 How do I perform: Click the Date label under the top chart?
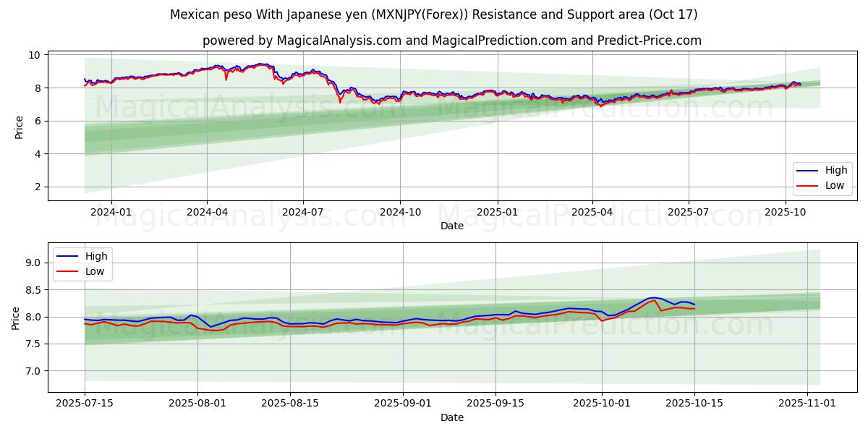point(451,226)
